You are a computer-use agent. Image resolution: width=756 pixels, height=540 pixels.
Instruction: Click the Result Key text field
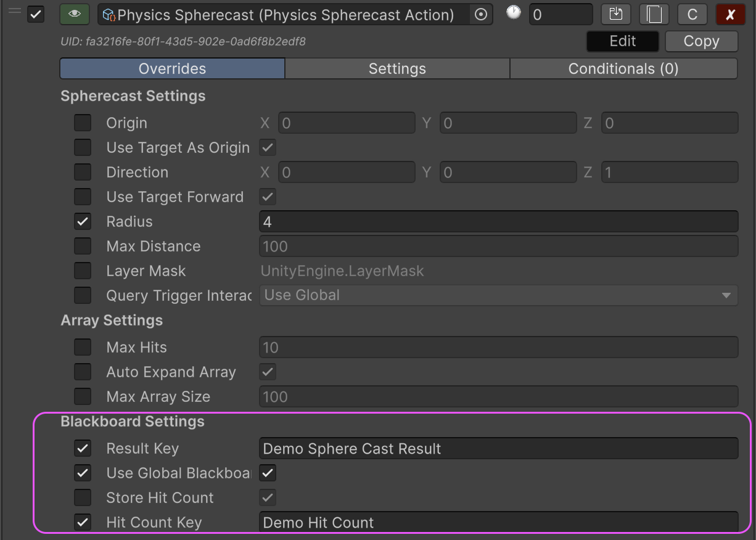tap(498, 448)
